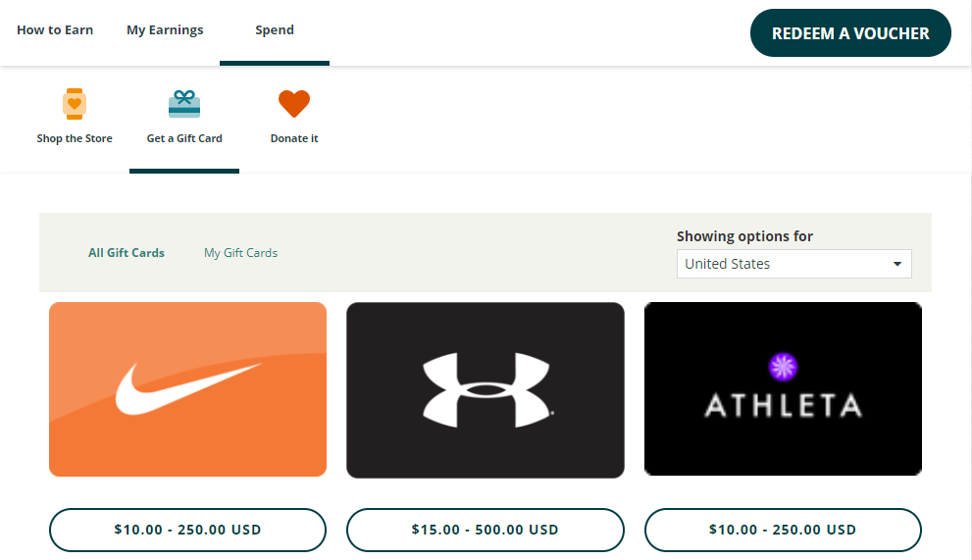Image resolution: width=972 pixels, height=560 pixels.
Task: Click the smartwatch Shop the Store icon
Action: tap(75, 103)
